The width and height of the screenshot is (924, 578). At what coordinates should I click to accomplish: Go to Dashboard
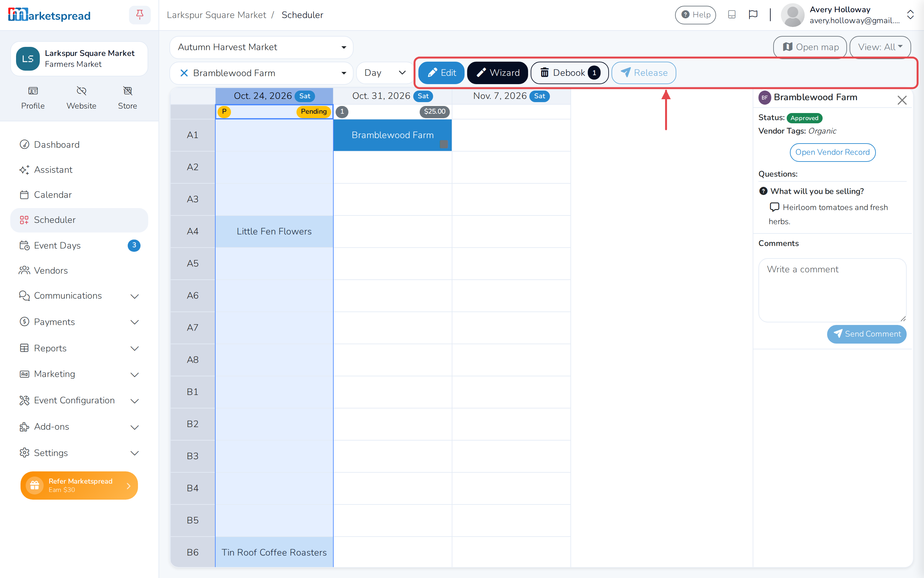(79, 144)
